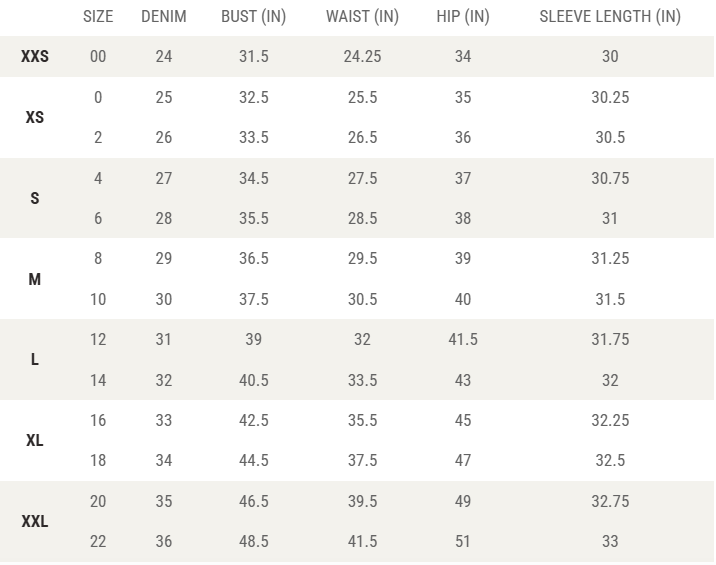Select the XS size group label
Image resolution: width=716 pixels, height=565 pixels.
click(35, 117)
